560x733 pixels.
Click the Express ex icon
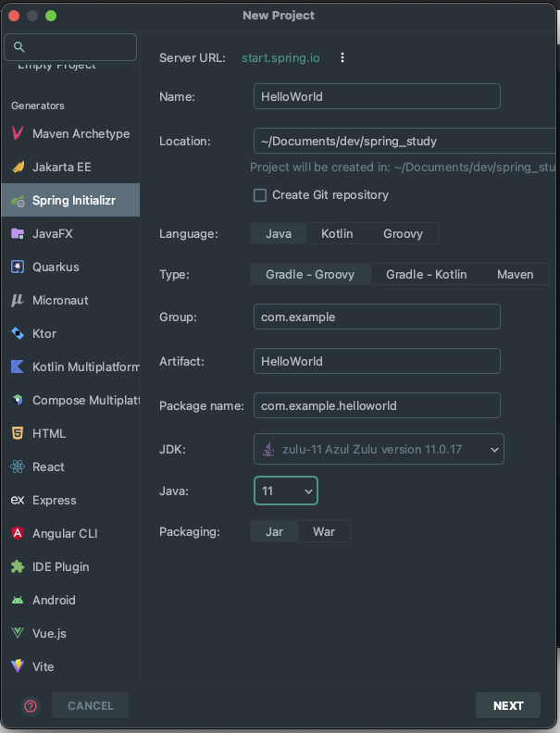point(18,500)
